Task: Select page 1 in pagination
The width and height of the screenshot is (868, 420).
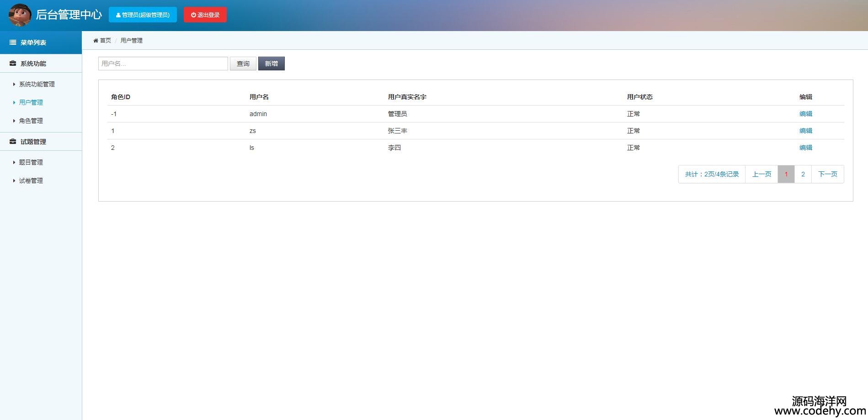Action: [786, 174]
